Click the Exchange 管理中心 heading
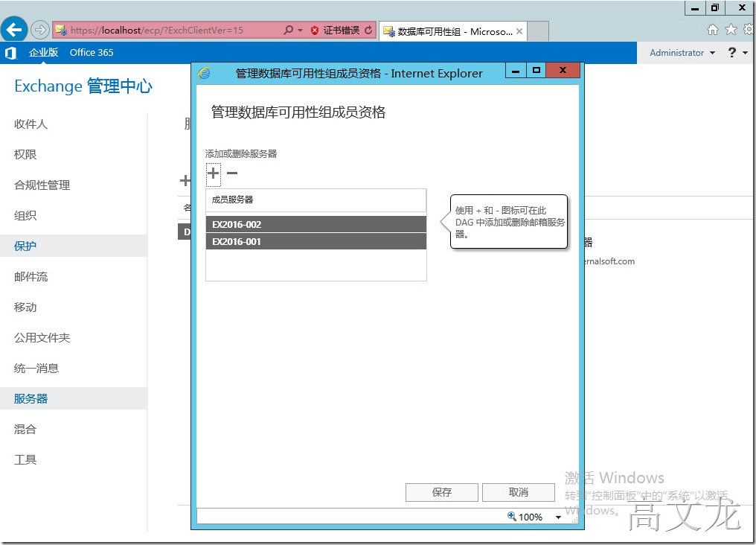The width and height of the screenshot is (756, 545). (83, 86)
